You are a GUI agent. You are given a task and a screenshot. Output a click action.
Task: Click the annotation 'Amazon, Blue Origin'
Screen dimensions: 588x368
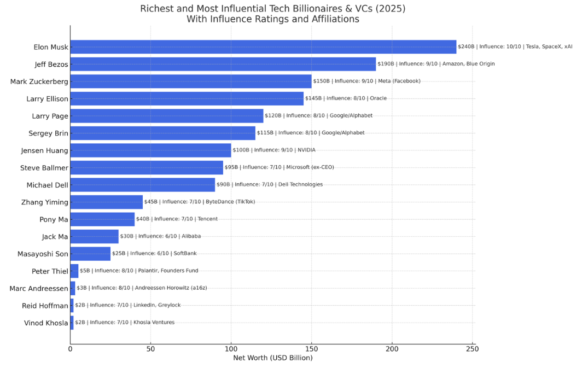click(468, 64)
